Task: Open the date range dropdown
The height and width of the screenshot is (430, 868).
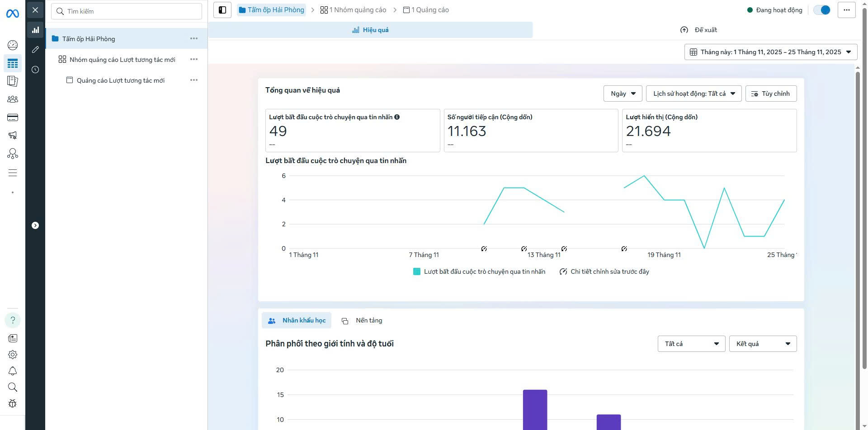Action: [x=770, y=52]
